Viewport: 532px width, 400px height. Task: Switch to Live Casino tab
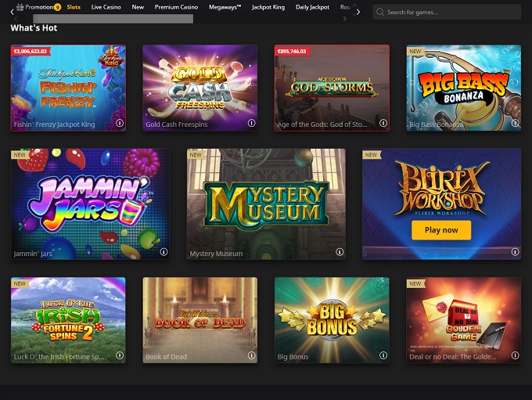point(106,7)
